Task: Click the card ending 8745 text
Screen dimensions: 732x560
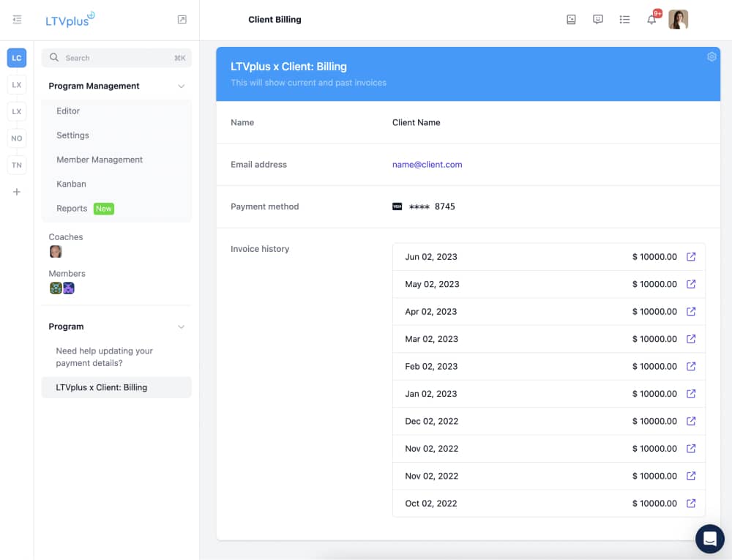Action: click(432, 206)
